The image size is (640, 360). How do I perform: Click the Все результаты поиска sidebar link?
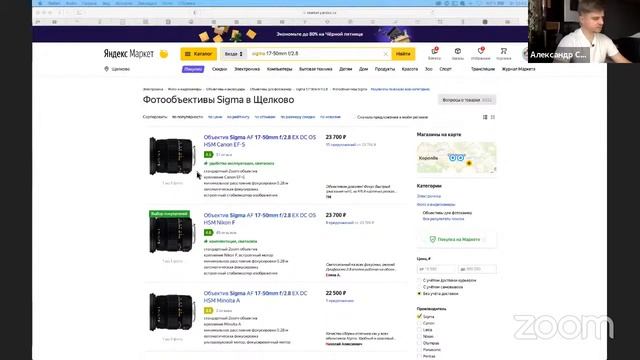(443, 219)
